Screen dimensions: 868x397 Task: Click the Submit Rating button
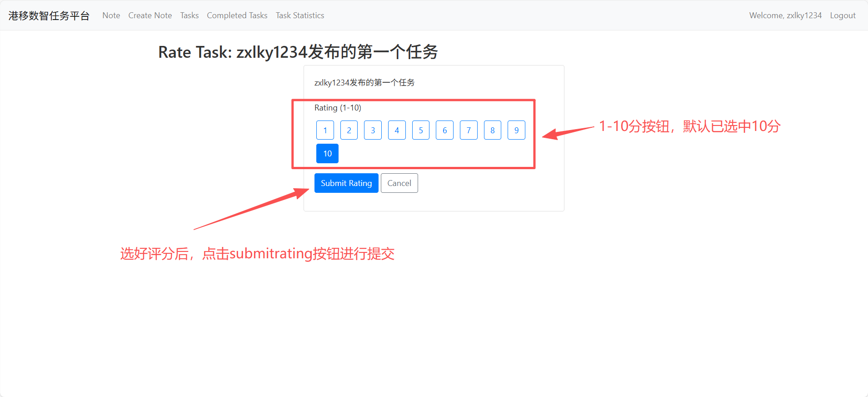(346, 183)
